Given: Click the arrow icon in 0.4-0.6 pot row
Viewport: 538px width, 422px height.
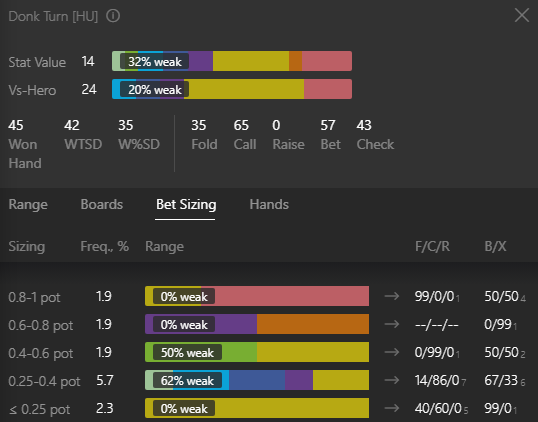Looking at the screenshot, I should click(392, 352).
